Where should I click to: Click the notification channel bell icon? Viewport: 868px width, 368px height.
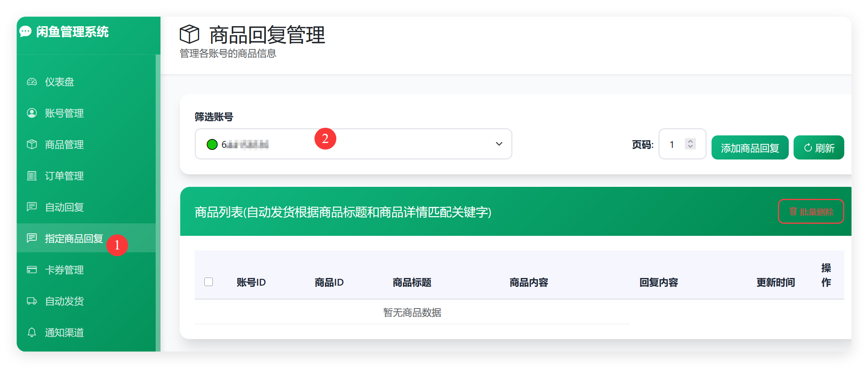(x=32, y=332)
